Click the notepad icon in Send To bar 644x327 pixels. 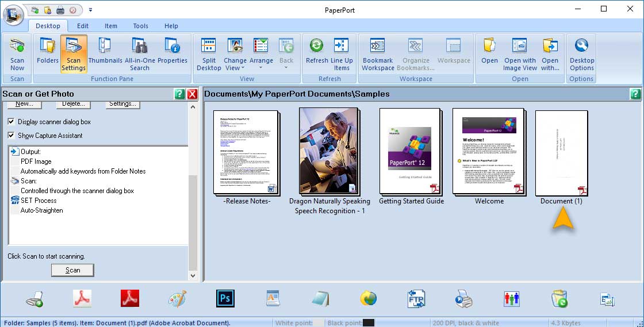coord(320,299)
